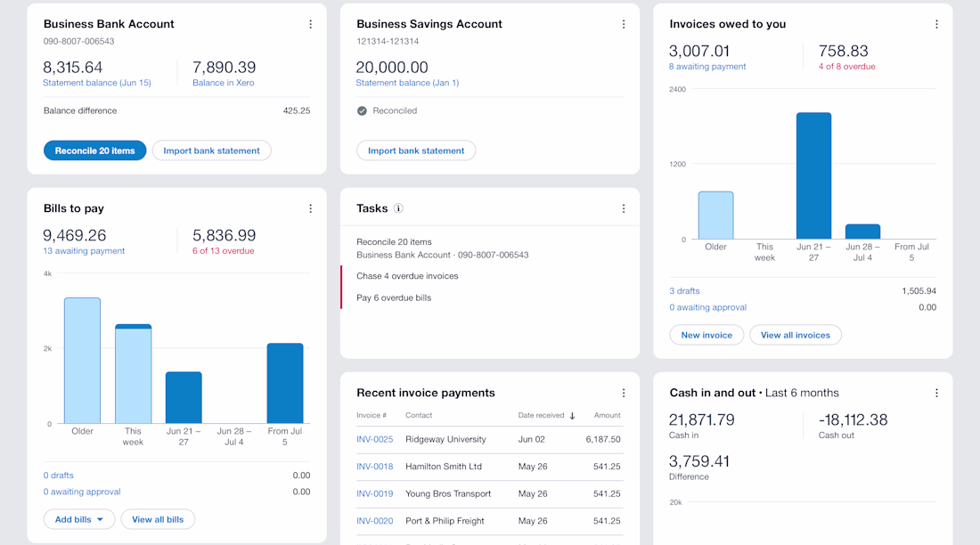
Task: Open invoice INV-0020
Action: pos(375,521)
